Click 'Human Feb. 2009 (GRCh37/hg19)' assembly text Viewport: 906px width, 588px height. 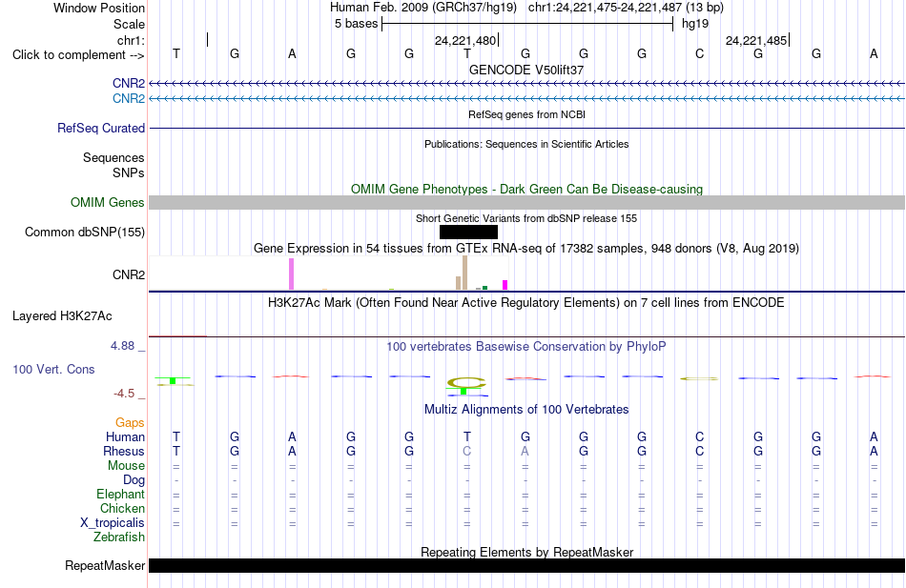click(x=424, y=8)
